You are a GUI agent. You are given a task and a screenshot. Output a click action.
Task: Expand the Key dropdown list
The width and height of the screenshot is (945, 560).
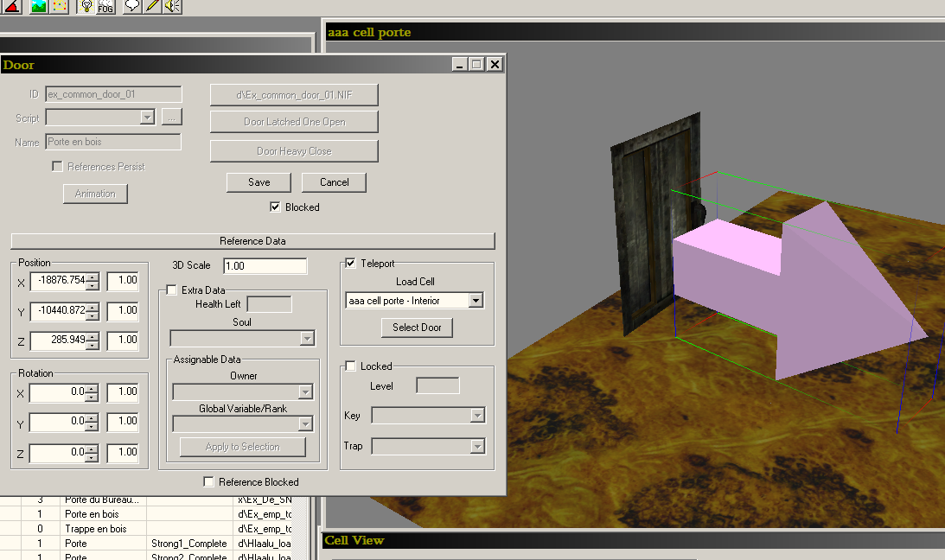tap(477, 417)
